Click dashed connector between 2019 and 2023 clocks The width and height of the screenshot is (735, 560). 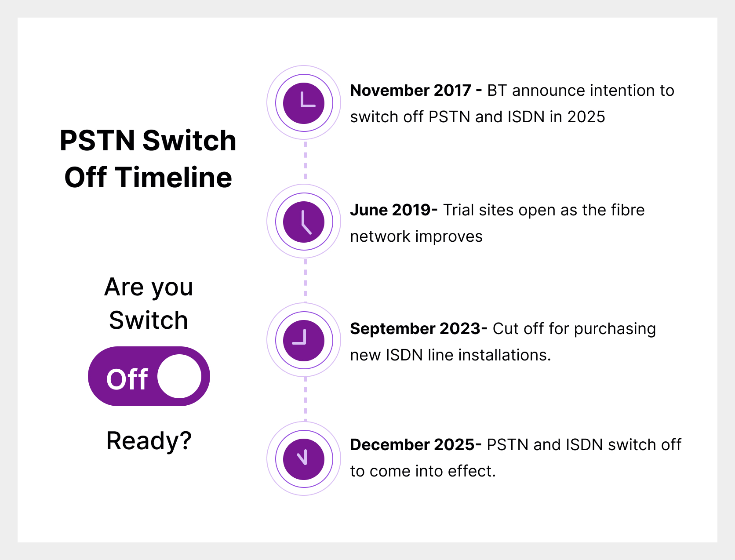click(306, 280)
